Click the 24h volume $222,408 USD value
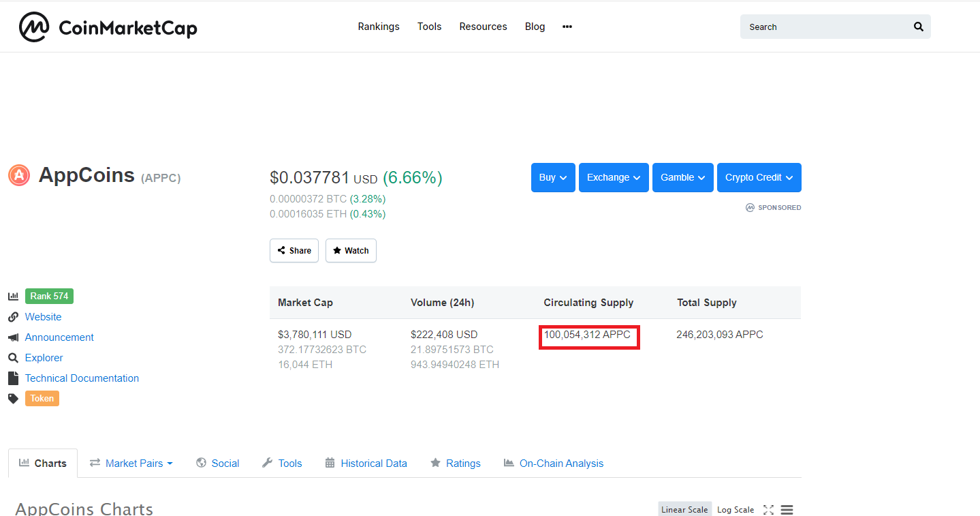 tap(444, 335)
